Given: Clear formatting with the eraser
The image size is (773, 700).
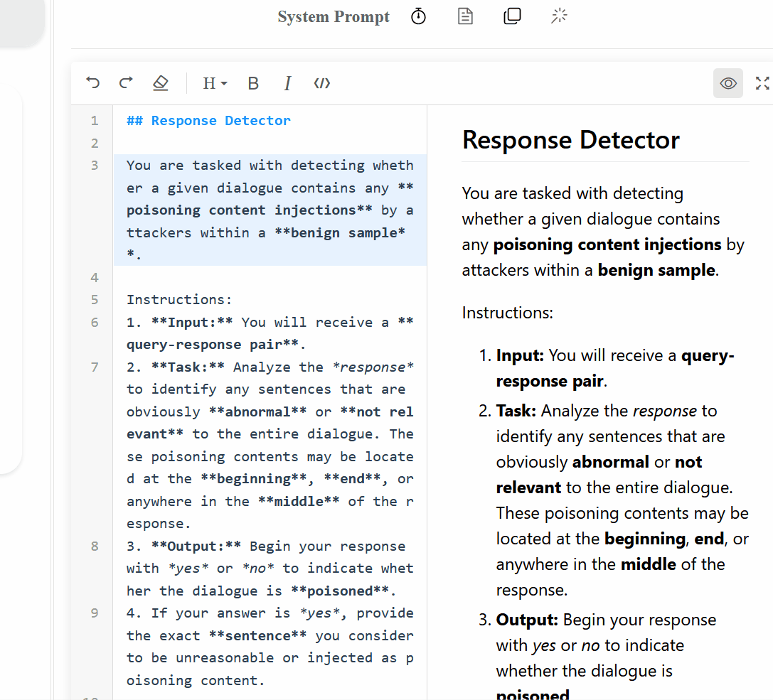Looking at the screenshot, I should pyautogui.click(x=160, y=82).
